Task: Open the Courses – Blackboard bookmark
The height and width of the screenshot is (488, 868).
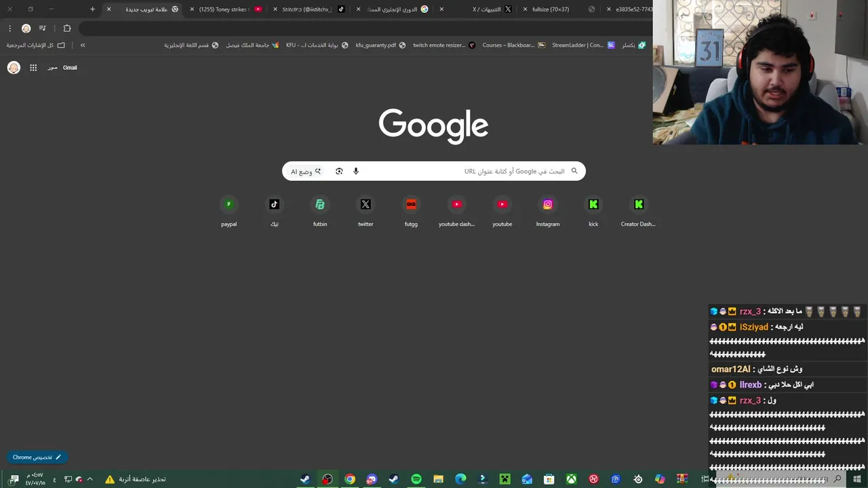Action: pos(513,45)
